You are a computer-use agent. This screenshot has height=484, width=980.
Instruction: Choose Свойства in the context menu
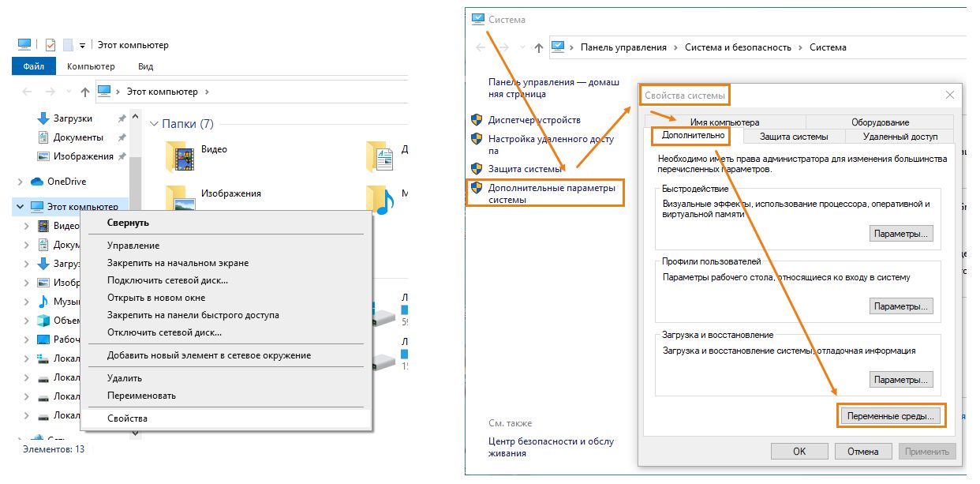point(225,418)
